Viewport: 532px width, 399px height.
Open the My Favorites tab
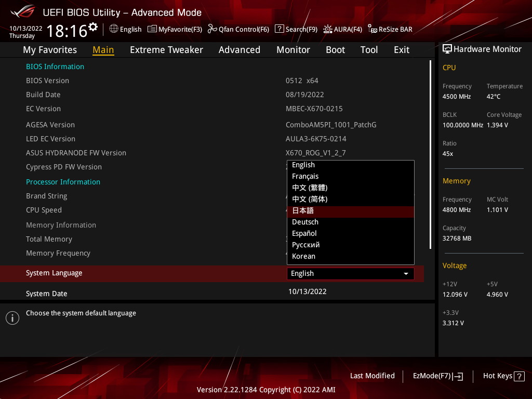click(50, 49)
